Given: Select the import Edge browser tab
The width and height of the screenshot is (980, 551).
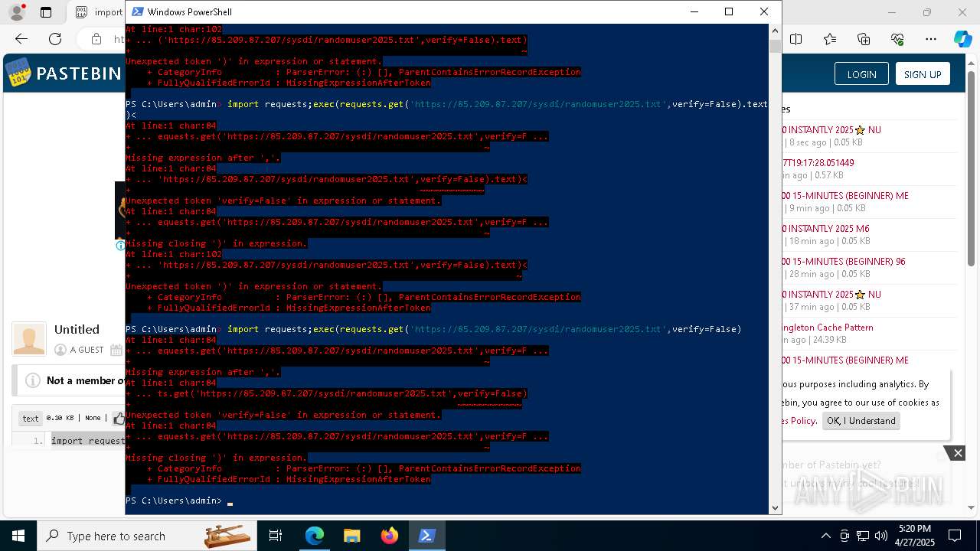Looking at the screenshot, I should [98, 12].
